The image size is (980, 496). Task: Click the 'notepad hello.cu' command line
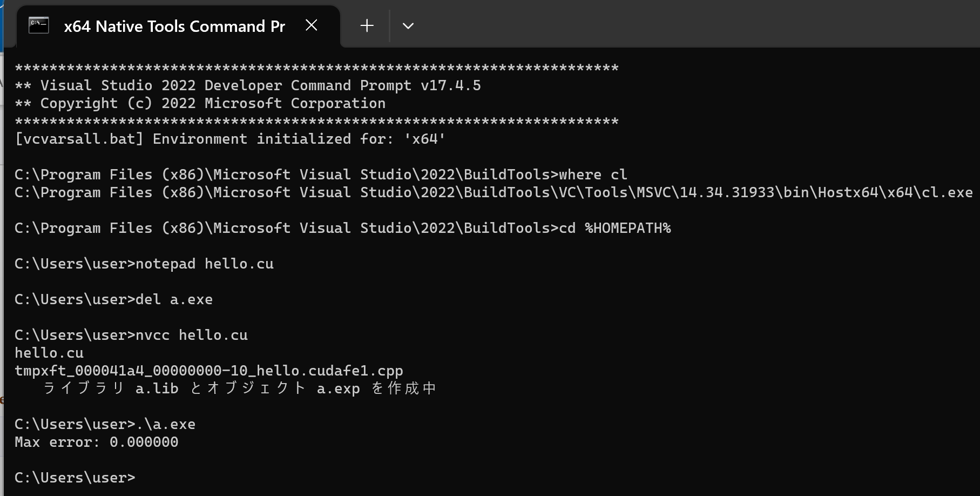pos(144,264)
